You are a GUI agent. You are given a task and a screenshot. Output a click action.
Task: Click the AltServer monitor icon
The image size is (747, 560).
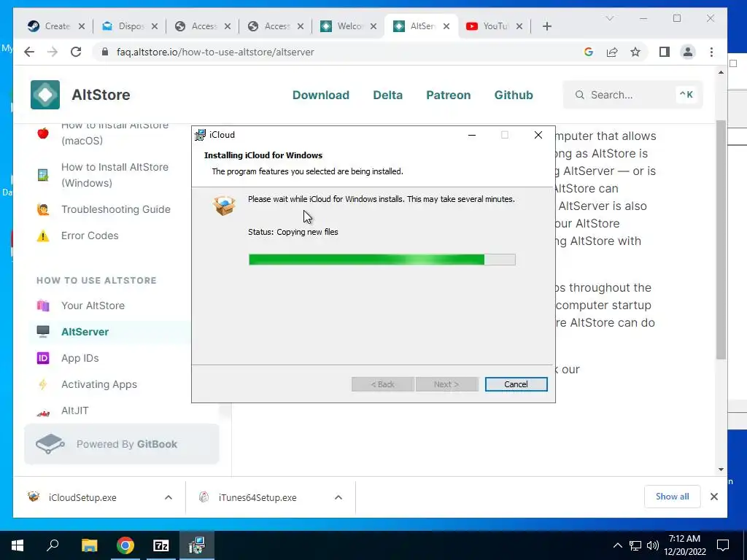[43, 332]
